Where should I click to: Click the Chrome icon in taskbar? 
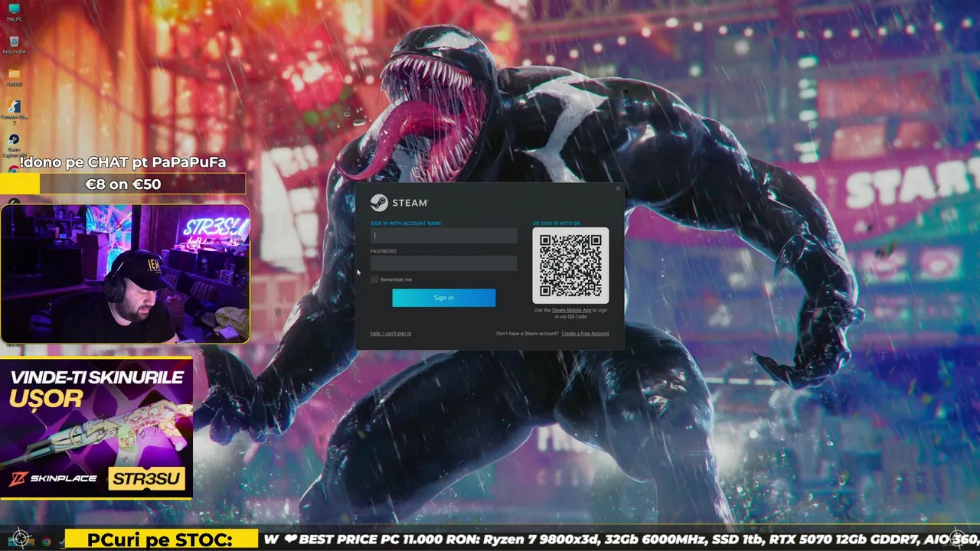coord(47,541)
